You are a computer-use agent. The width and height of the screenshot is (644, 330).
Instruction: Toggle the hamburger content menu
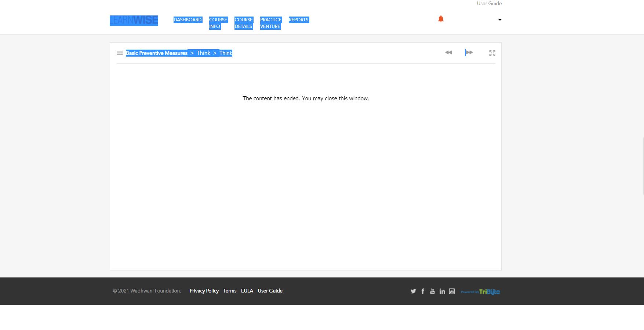coord(120,53)
